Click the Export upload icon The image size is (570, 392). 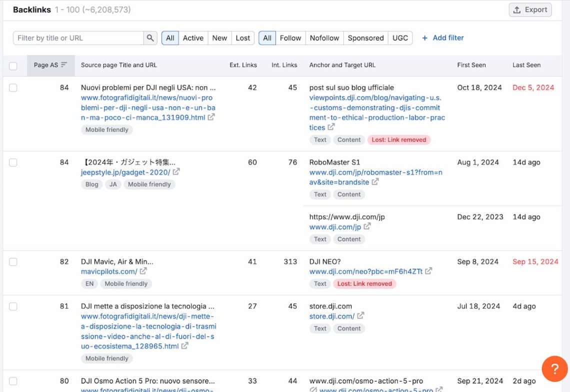[517, 10]
